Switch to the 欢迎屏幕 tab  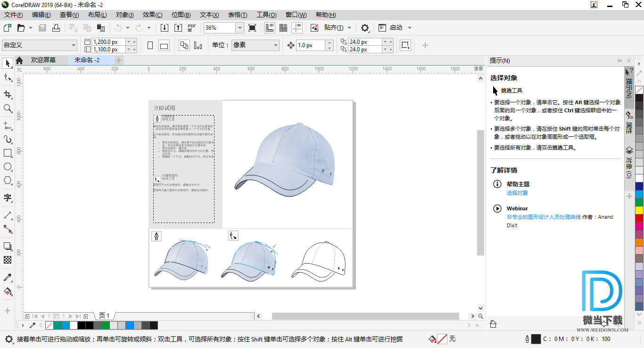[x=43, y=60]
